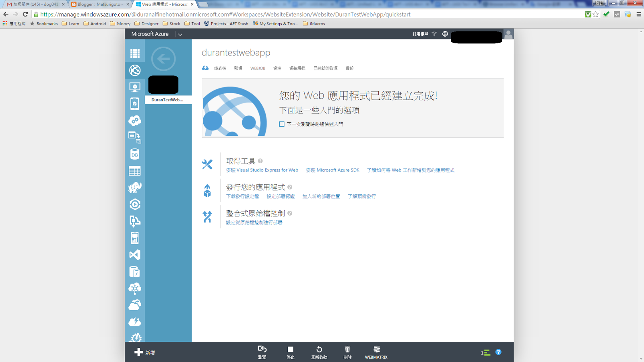Open the notifications list icon in bottom bar

coord(485,352)
